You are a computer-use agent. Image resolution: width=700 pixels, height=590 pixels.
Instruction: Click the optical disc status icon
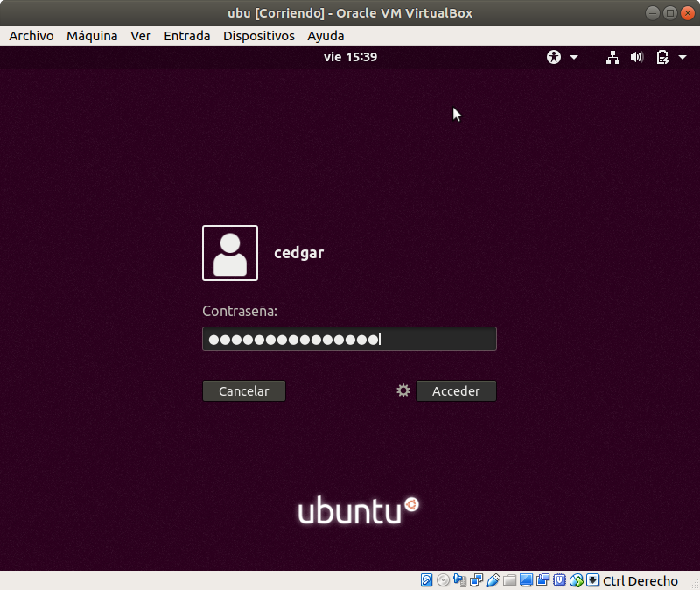[444, 580]
